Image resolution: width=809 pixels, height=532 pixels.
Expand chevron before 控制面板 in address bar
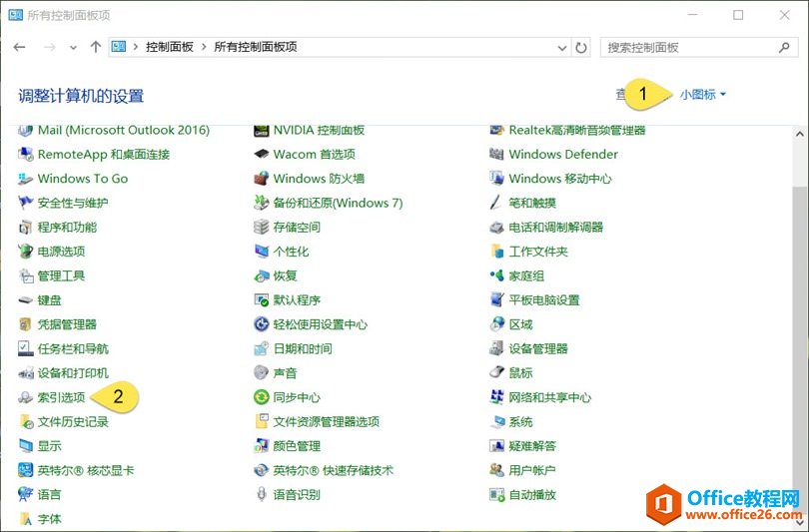(x=136, y=48)
